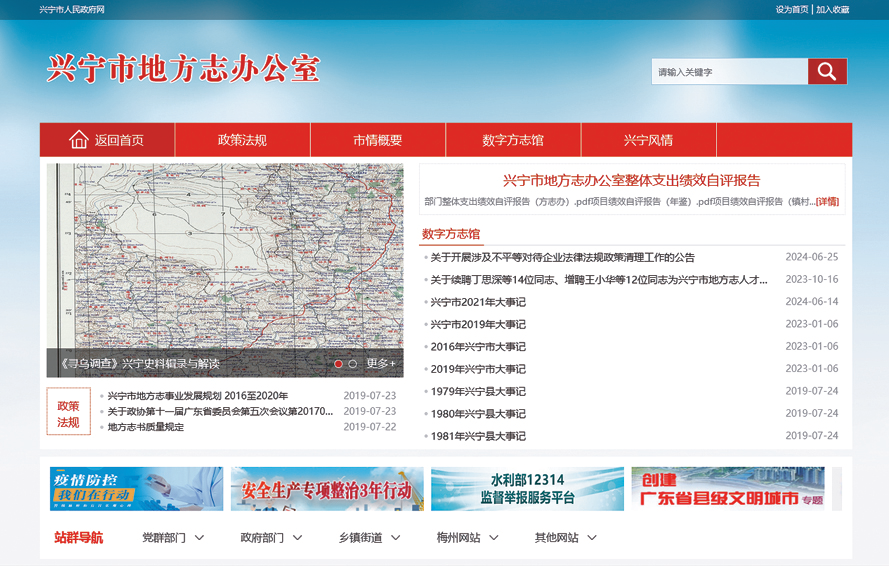Open the 数字方志馆 section heading tab
Image resolution: width=889 pixels, height=566 pixels.
pos(451,234)
